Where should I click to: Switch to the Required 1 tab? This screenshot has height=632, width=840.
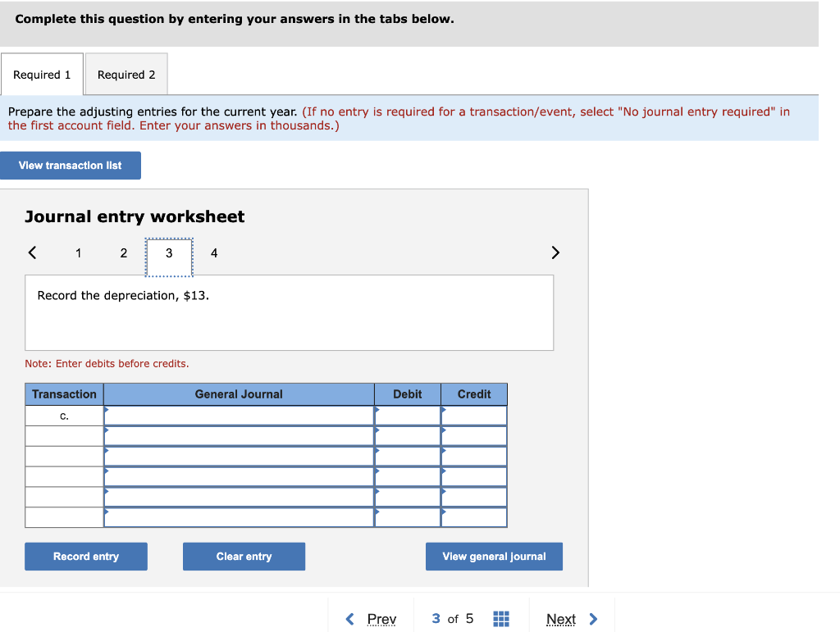(x=42, y=74)
